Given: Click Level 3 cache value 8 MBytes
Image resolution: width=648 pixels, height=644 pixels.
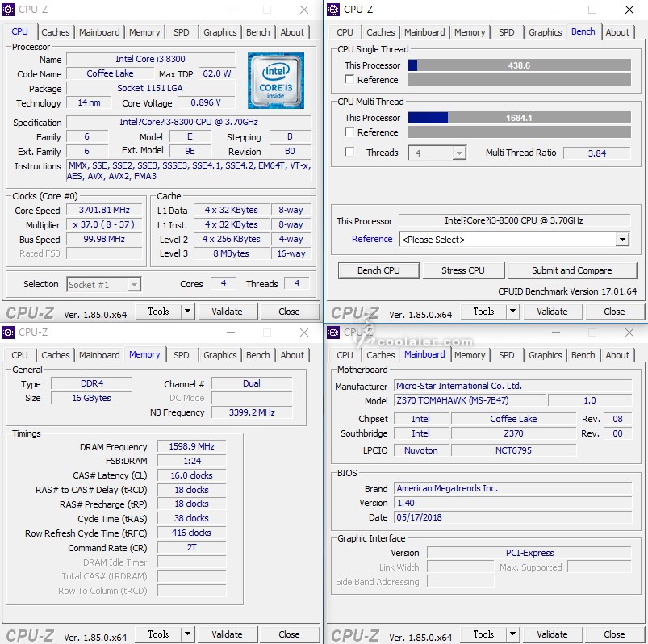Looking at the screenshot, I should pos(231,253).
